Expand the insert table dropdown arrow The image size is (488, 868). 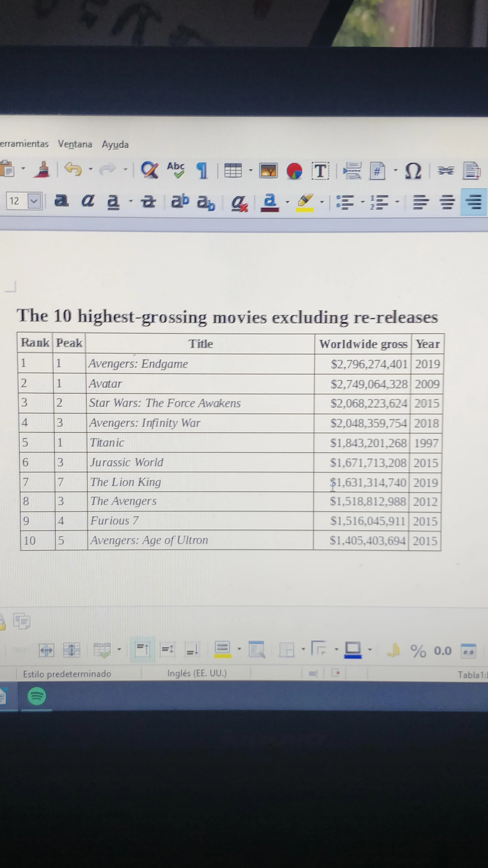(x=251, y=170)
